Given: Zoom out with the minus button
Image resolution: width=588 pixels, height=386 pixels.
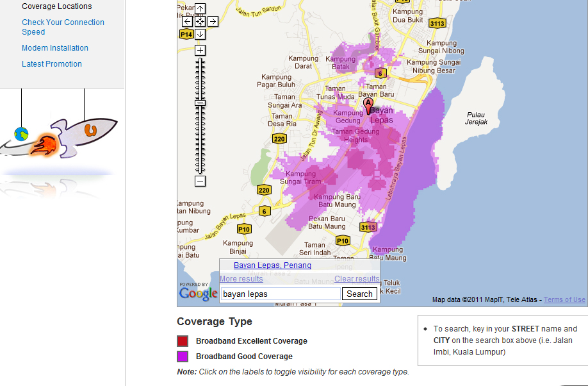Looking at the screenshot, I should [200, 181].
